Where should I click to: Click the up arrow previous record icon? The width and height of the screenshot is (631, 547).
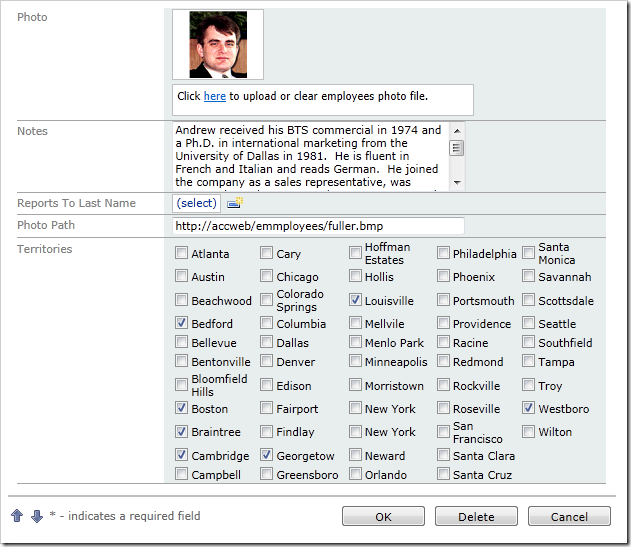(x=17, y=516)
